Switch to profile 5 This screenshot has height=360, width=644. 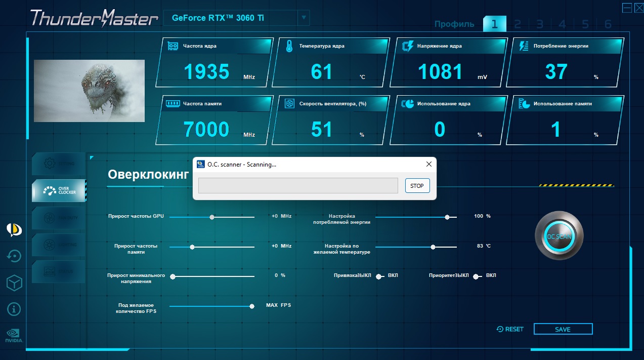coord(585,24)
